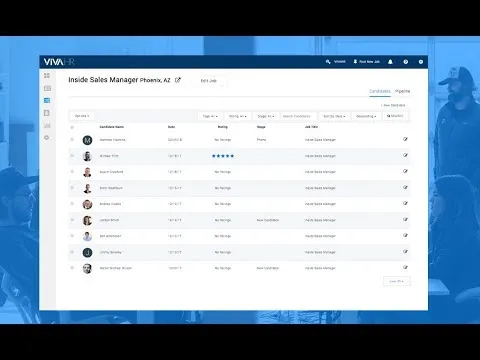Image resolution: width=480 pixels, height=360 pixels.
Task: Select Austin Crawford's row checkbox
Action: tap(72, 171)
